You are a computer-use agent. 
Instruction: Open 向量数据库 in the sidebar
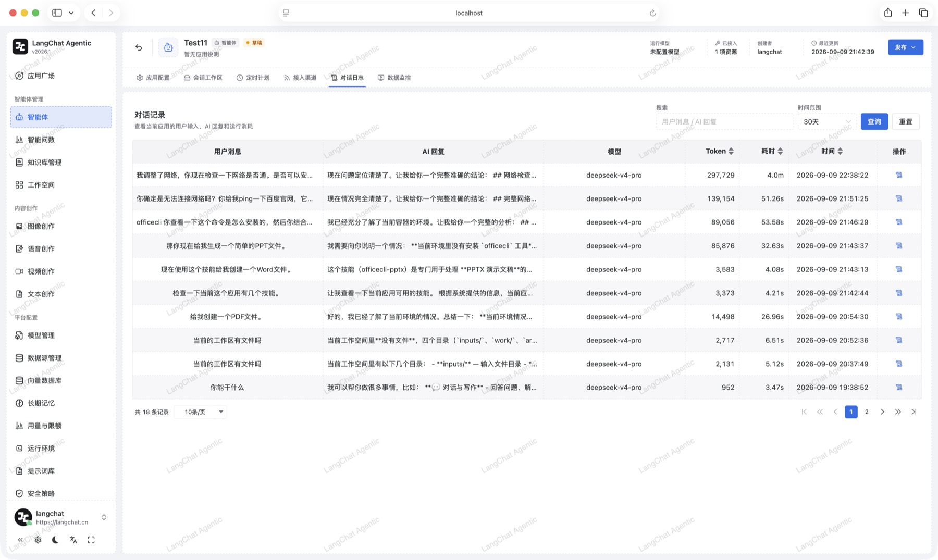pyautogui.click(x=61, y=380)
